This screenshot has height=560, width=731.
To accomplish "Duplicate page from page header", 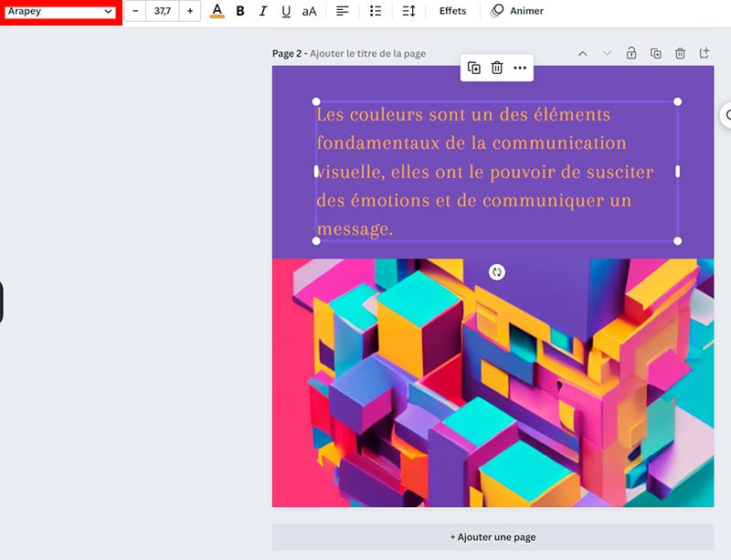I will pos(655,53).
